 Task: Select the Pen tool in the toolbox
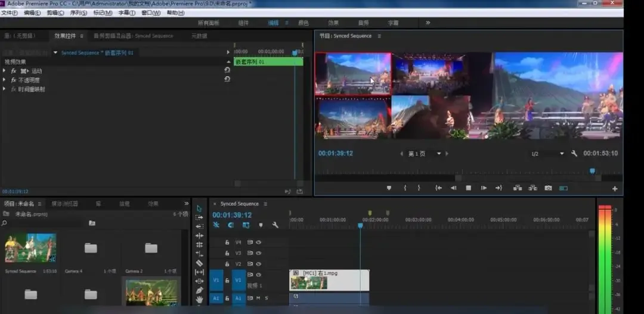[x=199, y=290]
